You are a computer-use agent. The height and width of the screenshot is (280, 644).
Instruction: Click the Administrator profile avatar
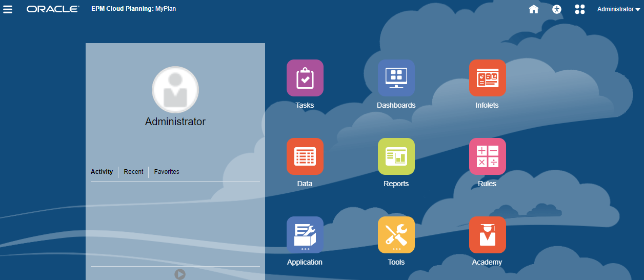[x=175, y=90]
